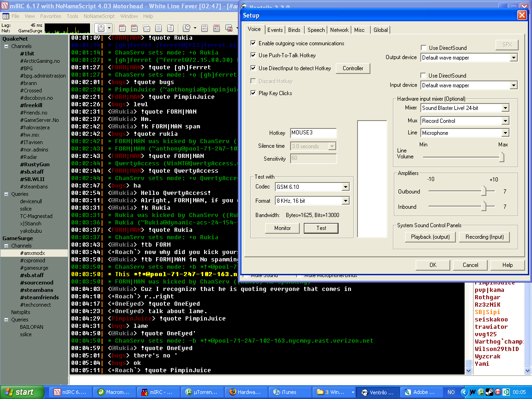Switch to the Speech tab
Image resolution: width=532 pixels, height=399 pixels.
316,30
